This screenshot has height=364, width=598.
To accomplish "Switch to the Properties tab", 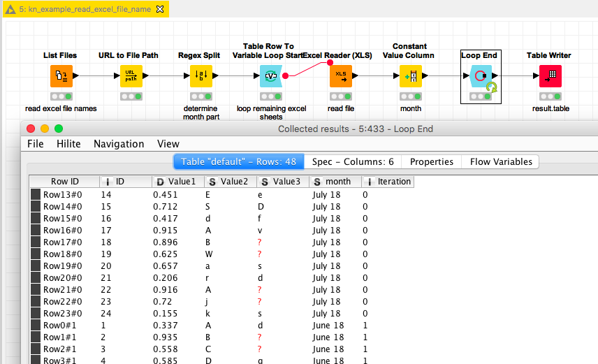I will click(x=431, y=161).
